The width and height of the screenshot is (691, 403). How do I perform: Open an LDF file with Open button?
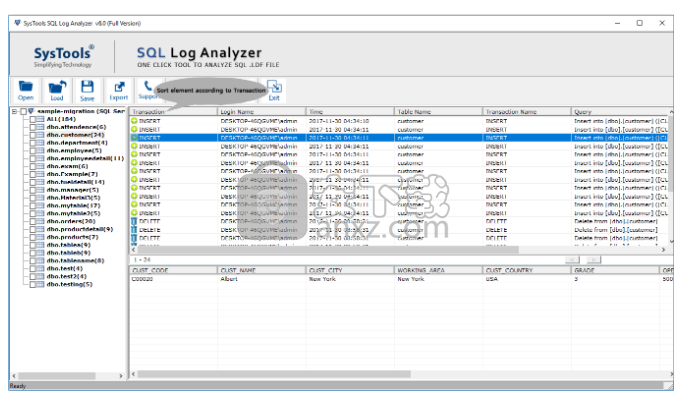coord(25,90)
